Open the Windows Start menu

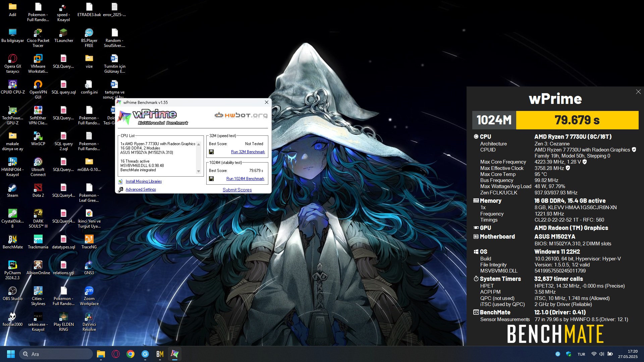tap(11, 354)
